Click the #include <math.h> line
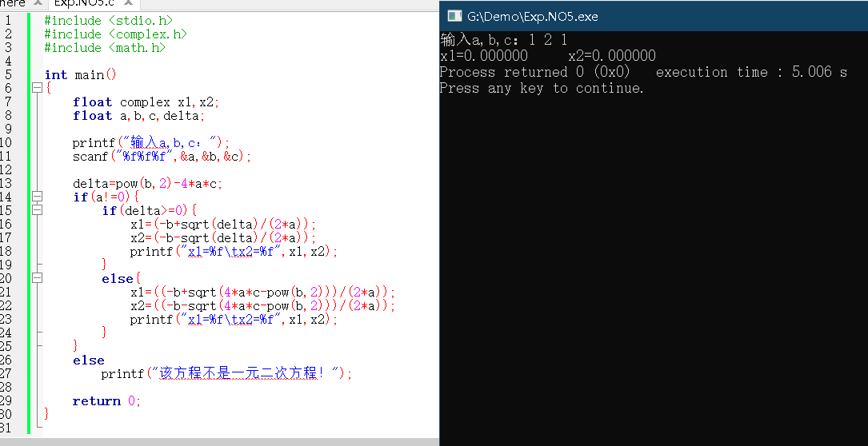The image size is (868, 446). 105,48
